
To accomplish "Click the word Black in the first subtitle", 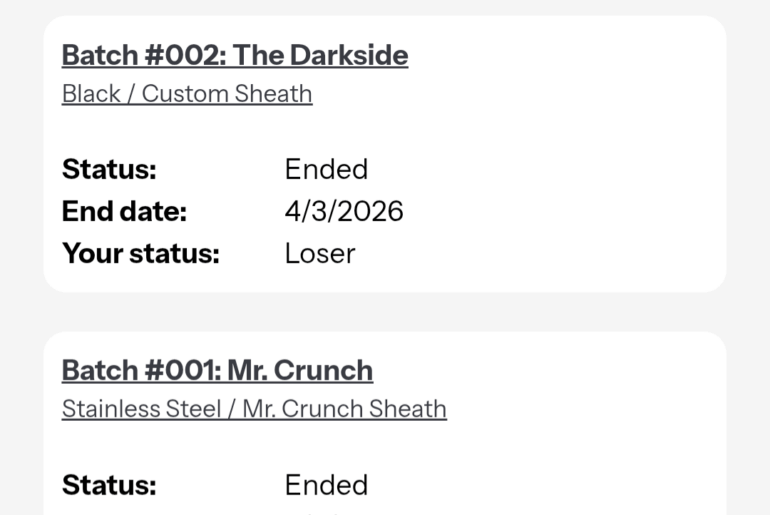I will pos(91,94).
